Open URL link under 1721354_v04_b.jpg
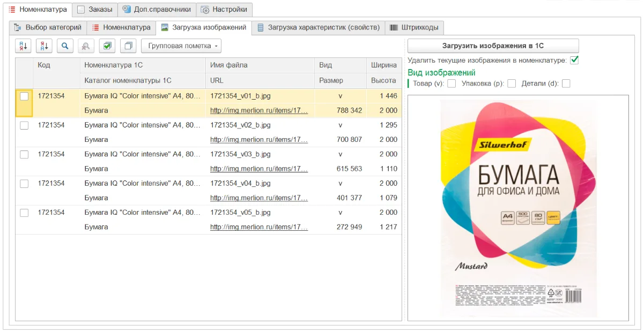The image size is (644, 332). click(x=259, y=198)
